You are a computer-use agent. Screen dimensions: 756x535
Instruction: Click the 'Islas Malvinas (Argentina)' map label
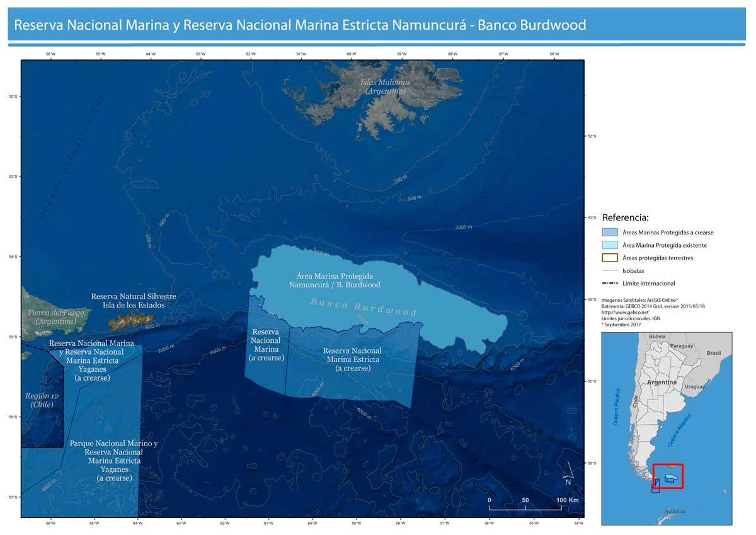click(x=386, y=87)
